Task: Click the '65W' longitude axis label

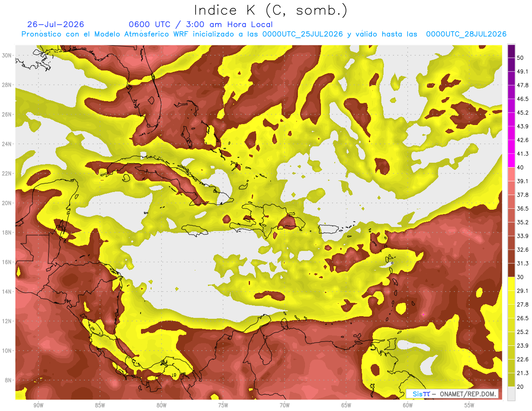Action: click(346, 405)
